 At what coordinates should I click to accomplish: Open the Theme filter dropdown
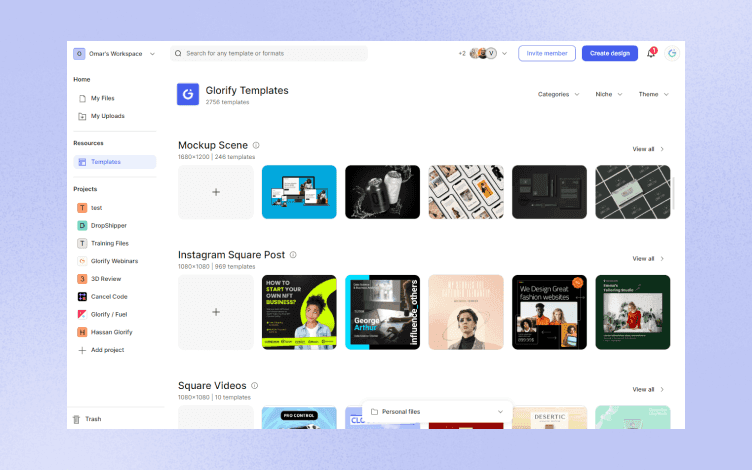click(x=653, y=94)
